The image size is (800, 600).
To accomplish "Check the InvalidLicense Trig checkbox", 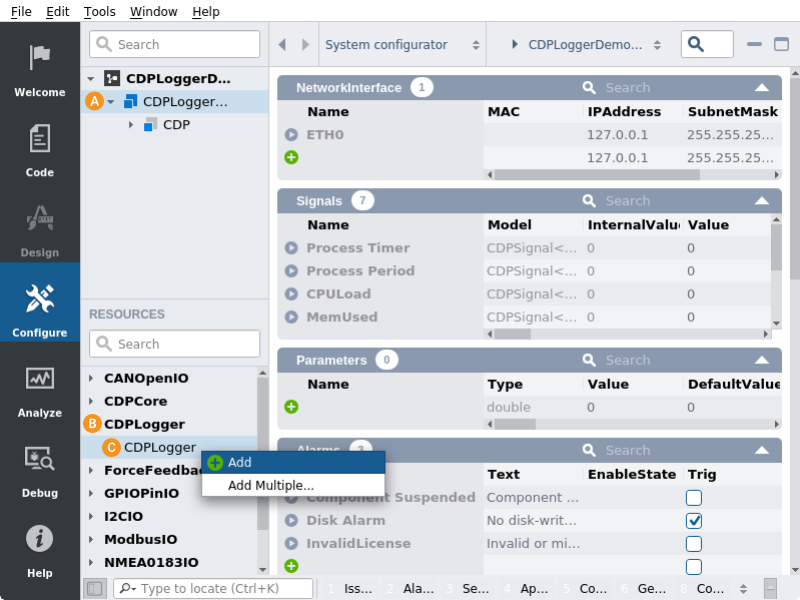I will [694, 544].
